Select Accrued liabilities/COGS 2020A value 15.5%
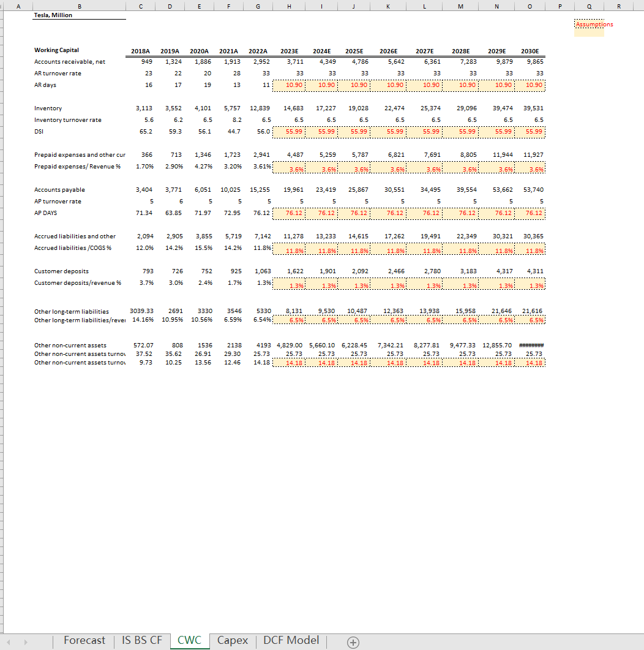Screen dimensions: 644x650 coord(199,248)
